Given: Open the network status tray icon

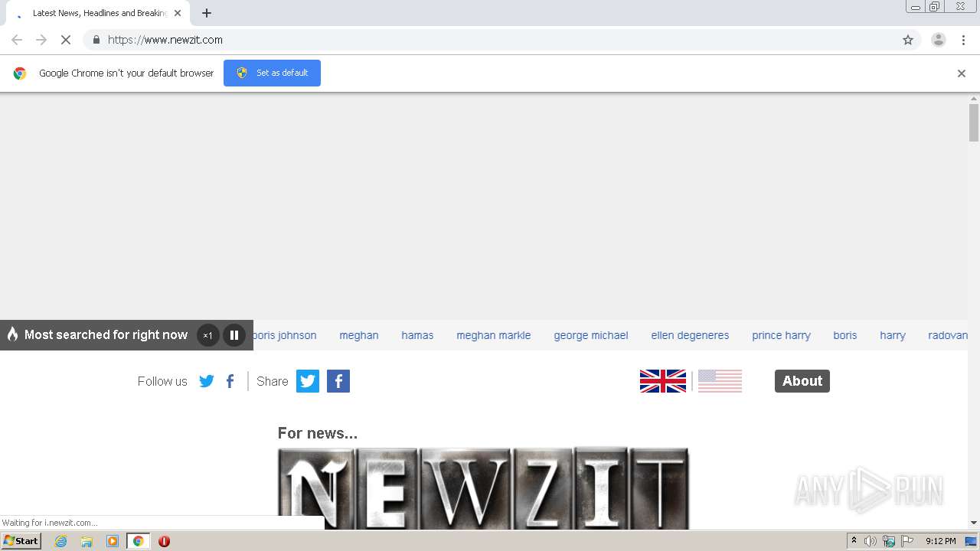Looking at the screenshot, I should tap(889, 541).
